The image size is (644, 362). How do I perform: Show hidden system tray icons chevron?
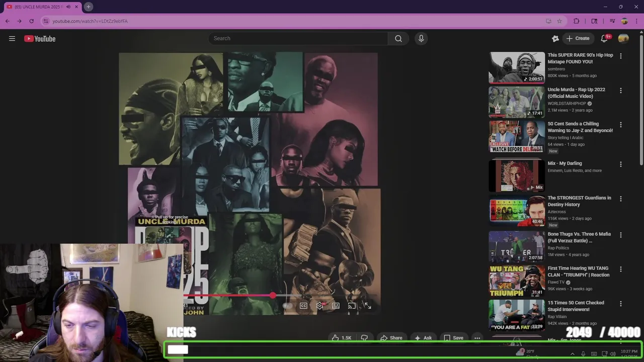coord(572,354)
